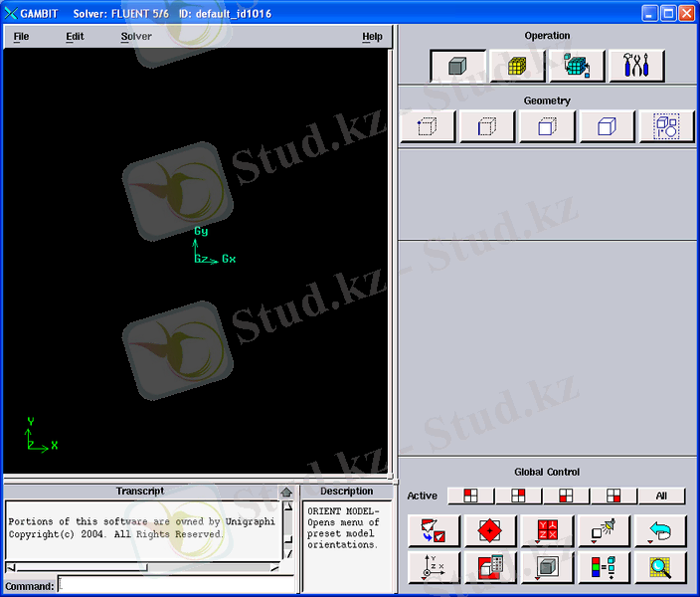
Task: Open the Solver menu
Action: [x=136, y=37]
